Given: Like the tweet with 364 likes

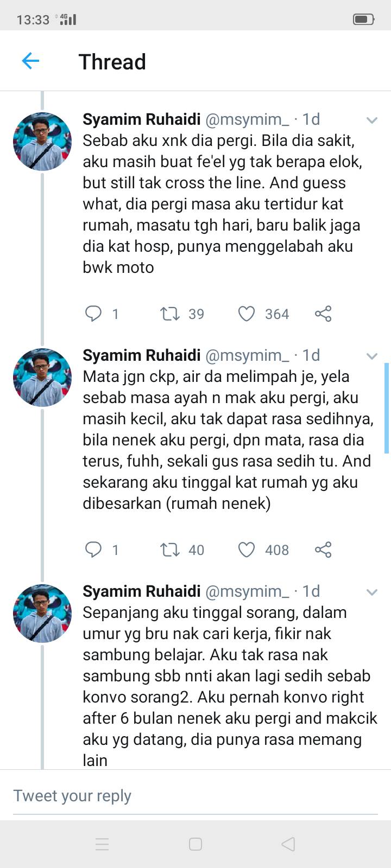Looking at the screenshot, I should (x=247, y=314).
